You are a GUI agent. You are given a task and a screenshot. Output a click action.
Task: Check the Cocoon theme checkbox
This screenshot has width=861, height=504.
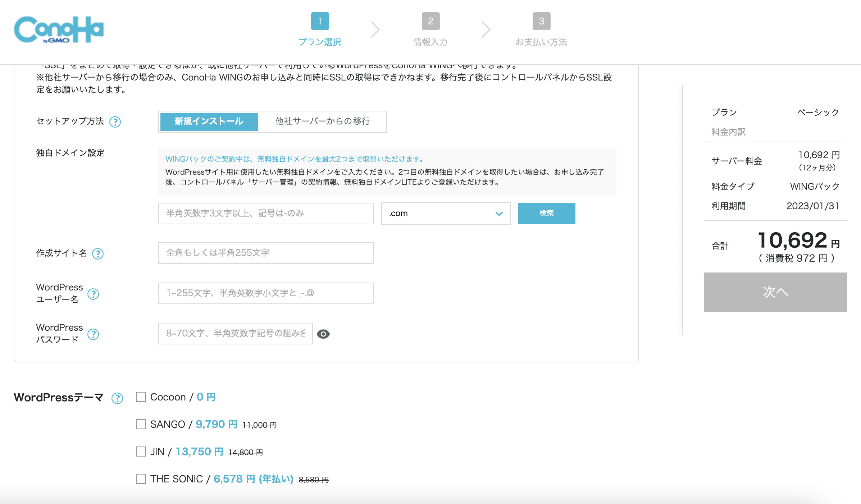tap(141, 397)
